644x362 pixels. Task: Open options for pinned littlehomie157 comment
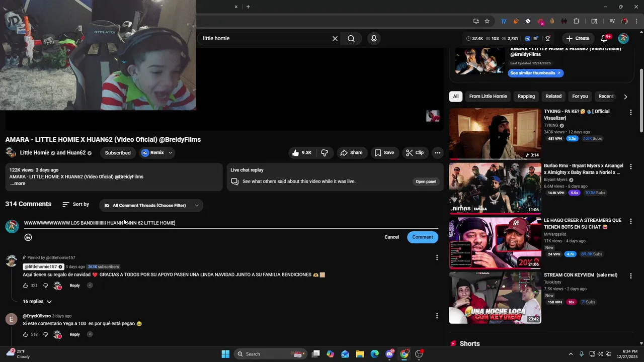437,257
